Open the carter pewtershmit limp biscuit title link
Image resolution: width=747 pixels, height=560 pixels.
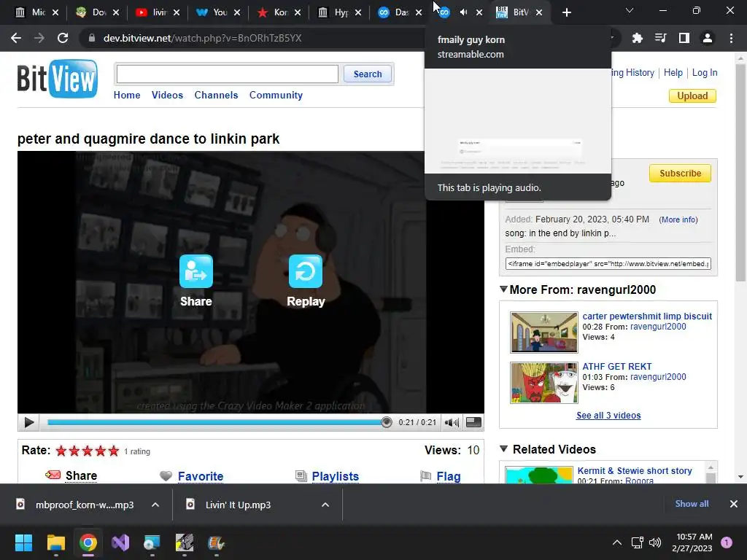(647, 316)
